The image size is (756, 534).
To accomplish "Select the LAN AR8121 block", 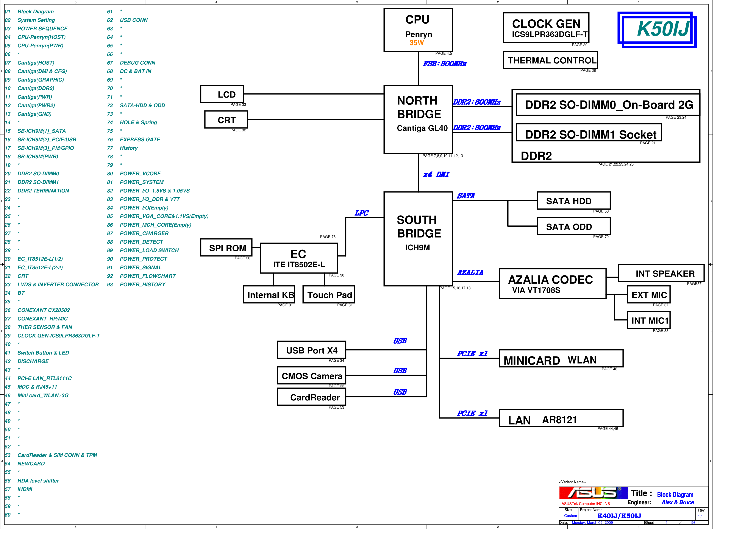I will [x=561, y=418].
